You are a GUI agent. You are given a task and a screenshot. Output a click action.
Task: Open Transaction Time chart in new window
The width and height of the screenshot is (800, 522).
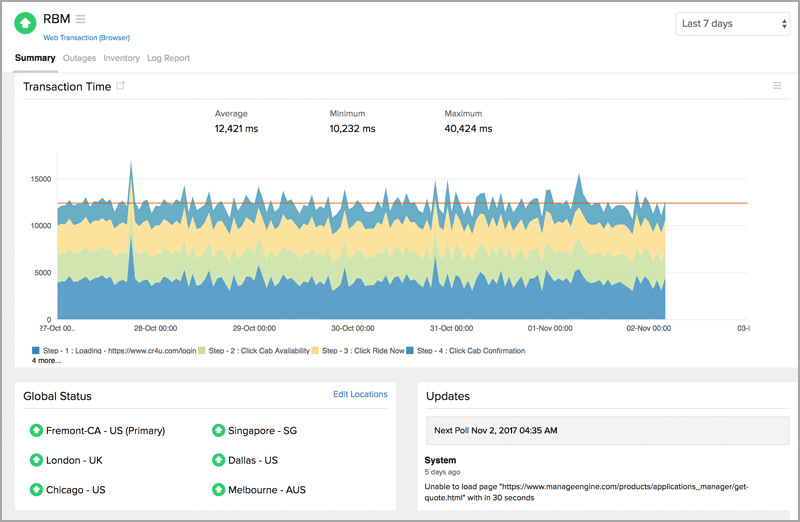click(121, 86)
